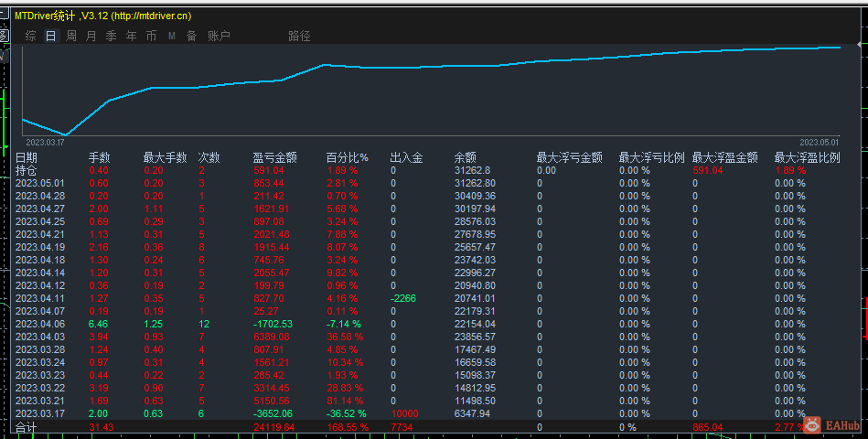868x439 pixels.
Task: Select the 2023.04.14 date row
Action: 40,273
